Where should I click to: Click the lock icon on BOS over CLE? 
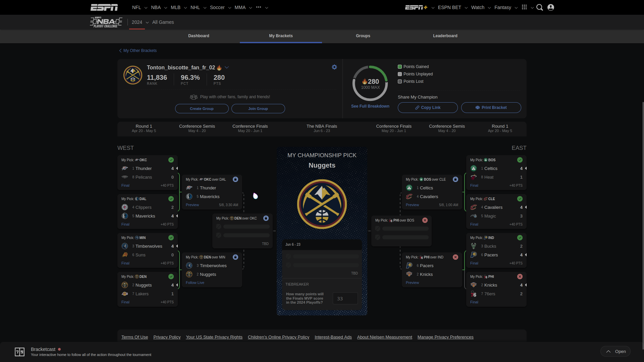pos(455,179)
